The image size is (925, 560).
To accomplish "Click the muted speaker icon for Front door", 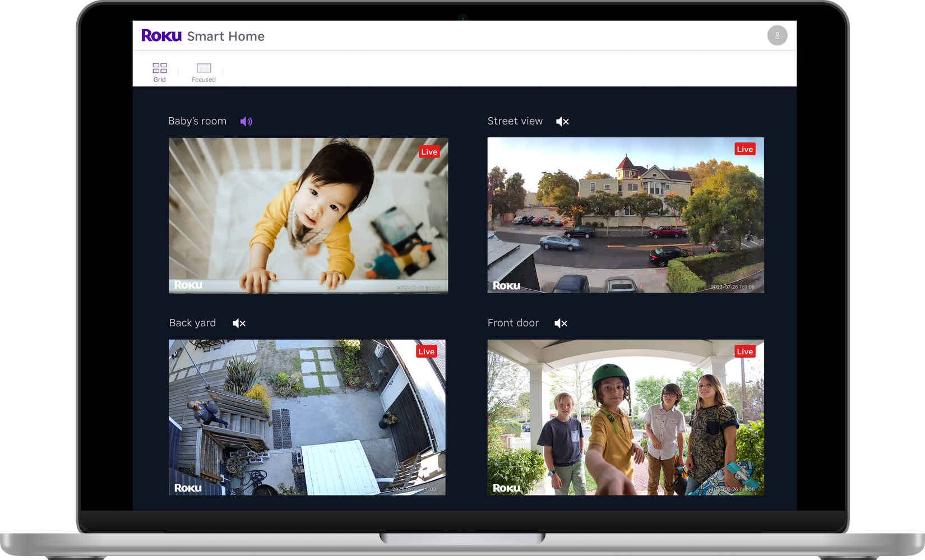I will [x=560, y=323].
